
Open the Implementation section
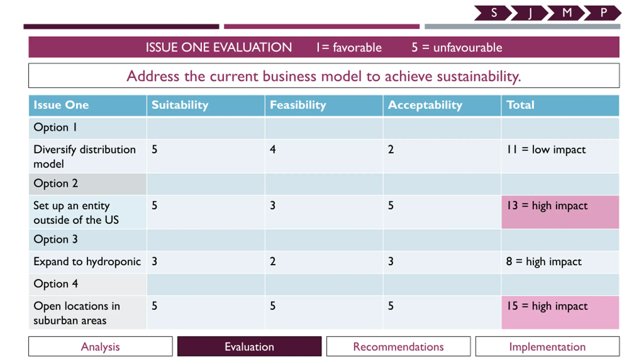[x=547, y=346]
